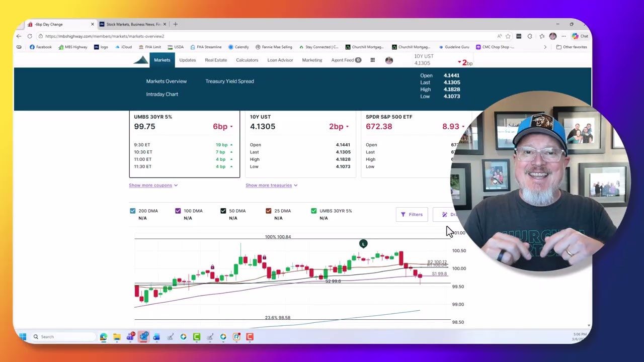Click the browser address bar URL
The width and height of the screenshot is (644, 362).
pos(105,36)
